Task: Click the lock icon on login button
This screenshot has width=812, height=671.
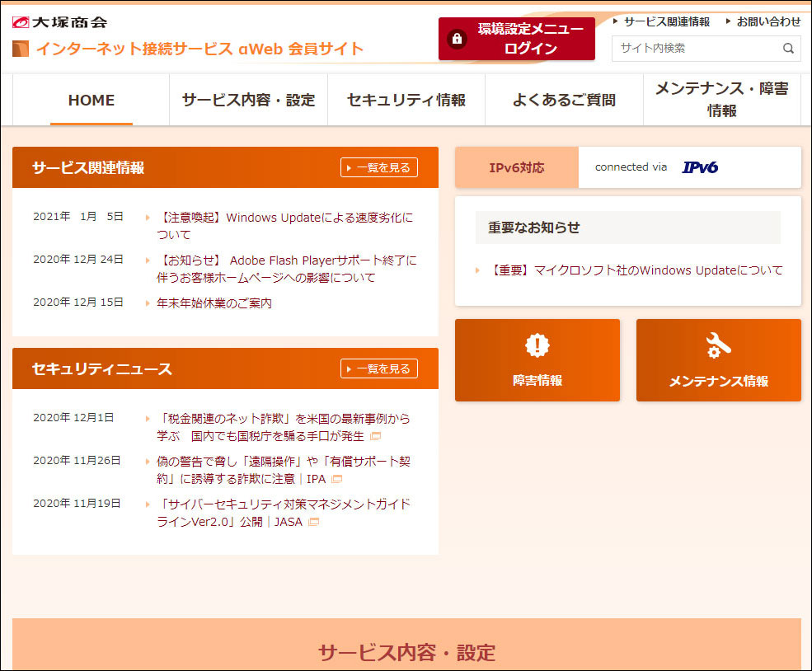Action: tap(457, 39)
